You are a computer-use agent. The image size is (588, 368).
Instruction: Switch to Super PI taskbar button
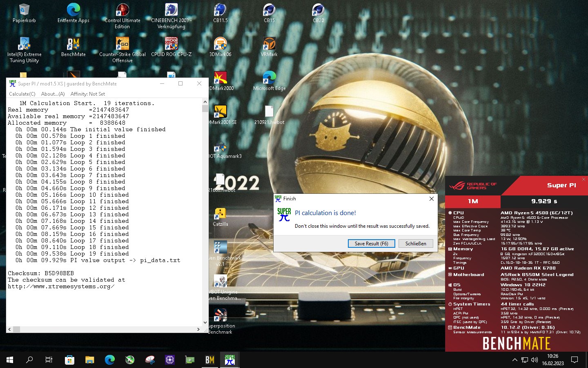click(230, 360)
